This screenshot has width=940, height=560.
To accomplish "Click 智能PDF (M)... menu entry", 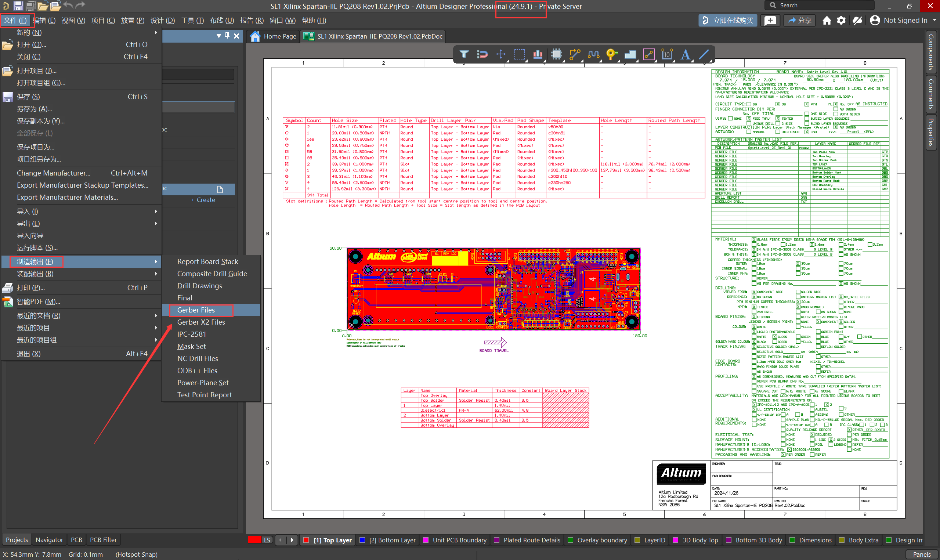I will pyautogui.click(x=81, y=301).
